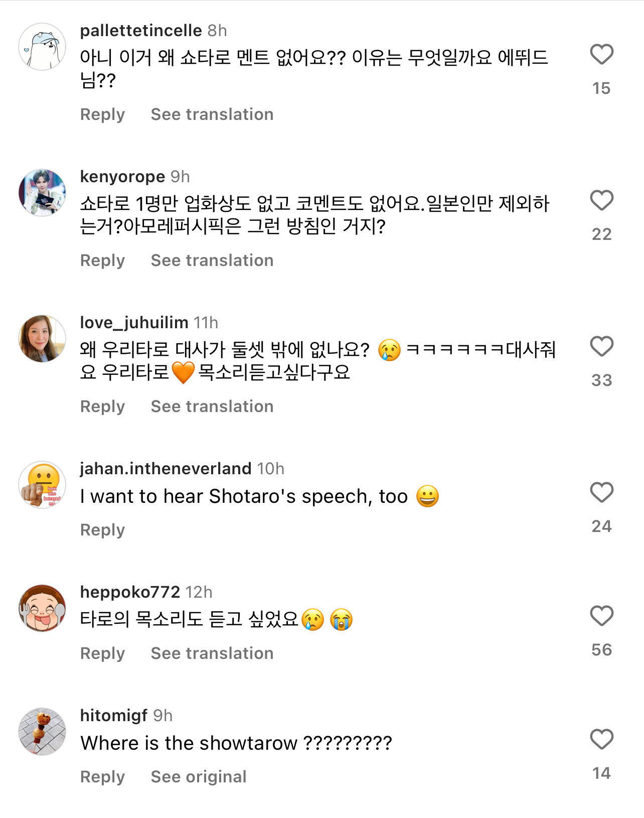Open kenyorope's avatar
The width and height of the screenshot is (644, 818).
tap(42, 193)
